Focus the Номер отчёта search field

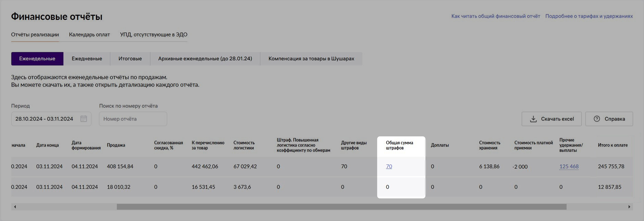(x=133, y=119)
